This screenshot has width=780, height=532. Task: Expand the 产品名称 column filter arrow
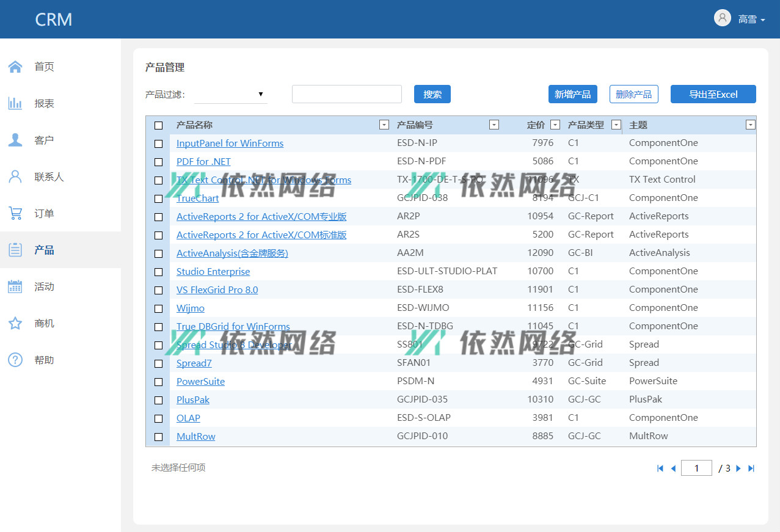click(x=384, y=125)
